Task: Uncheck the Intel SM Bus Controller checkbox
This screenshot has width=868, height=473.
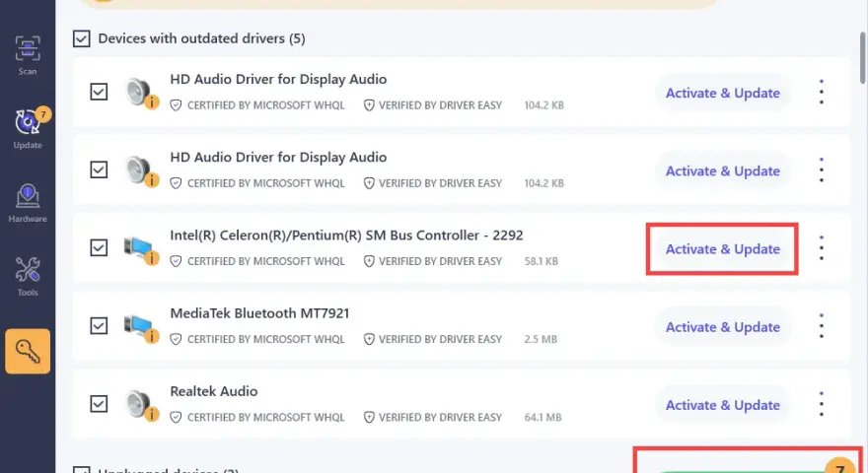Action: coord(99,247)
